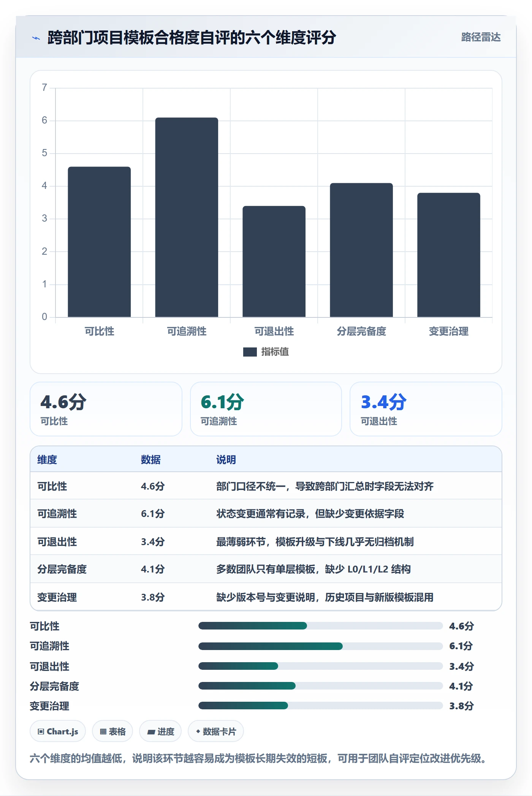Toggle the 指标值 legend swatch
This screenshot has height=796, width=532.
pyautogui.click(x=250, y=352)
